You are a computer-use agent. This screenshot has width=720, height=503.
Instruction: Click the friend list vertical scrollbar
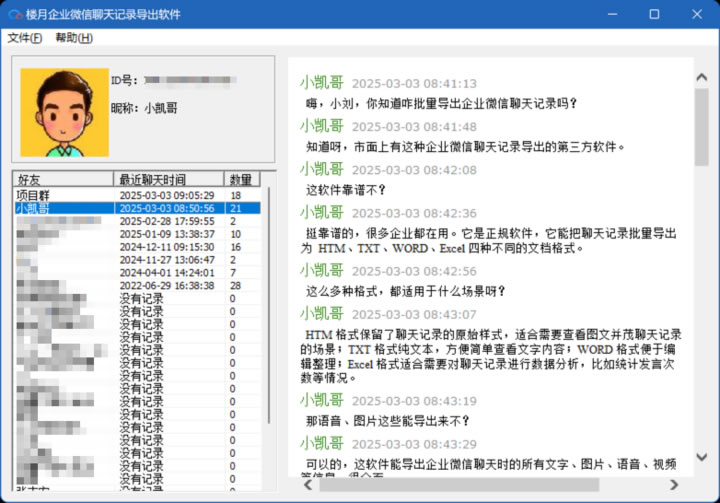click(268, 300)
